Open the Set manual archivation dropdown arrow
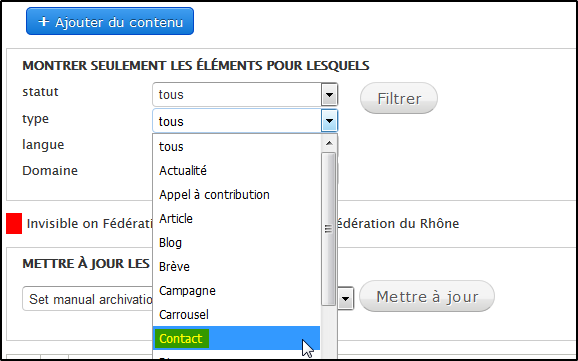This screenshot has width=578, height=361. click(x=345, y=298)
